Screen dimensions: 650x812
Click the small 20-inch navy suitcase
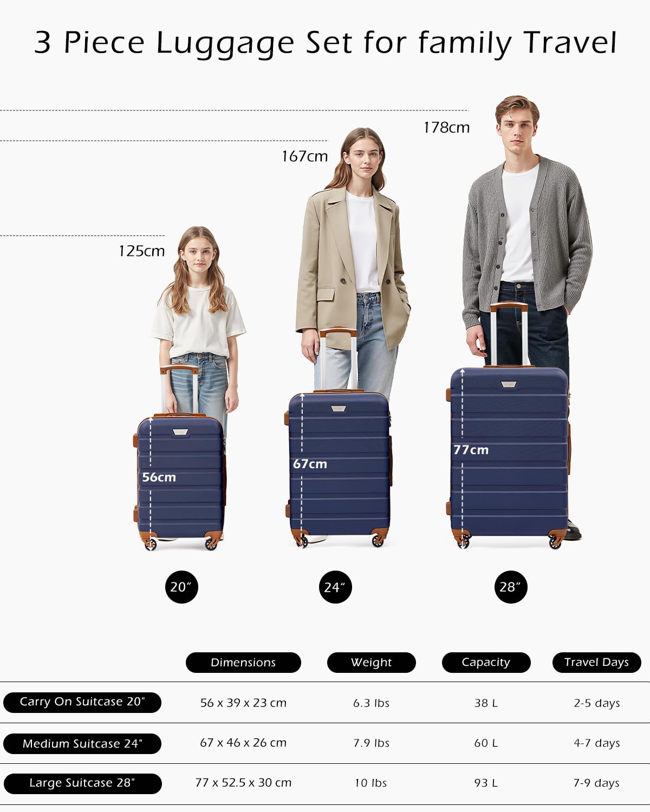179,482
